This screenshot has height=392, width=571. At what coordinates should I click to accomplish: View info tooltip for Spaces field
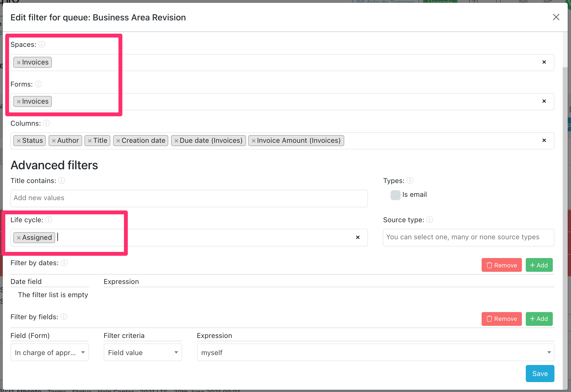click(42, 44)
